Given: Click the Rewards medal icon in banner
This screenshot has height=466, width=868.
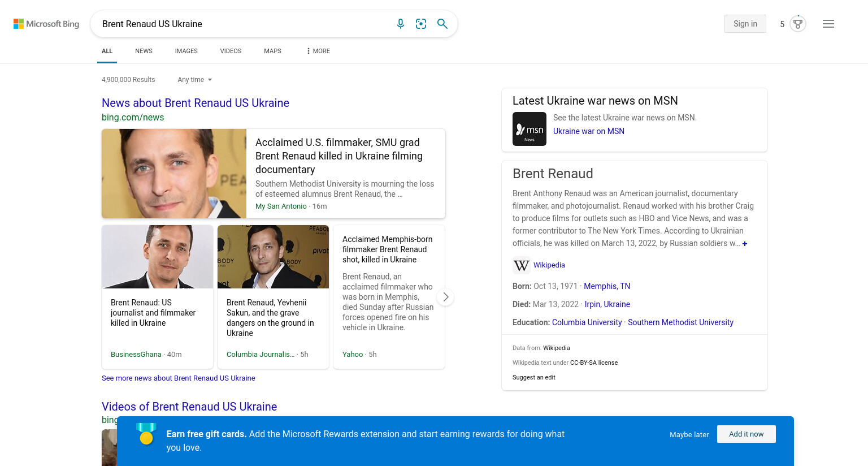Looking at the screenshot, I should pyautogui.click(x=146, y=434).
